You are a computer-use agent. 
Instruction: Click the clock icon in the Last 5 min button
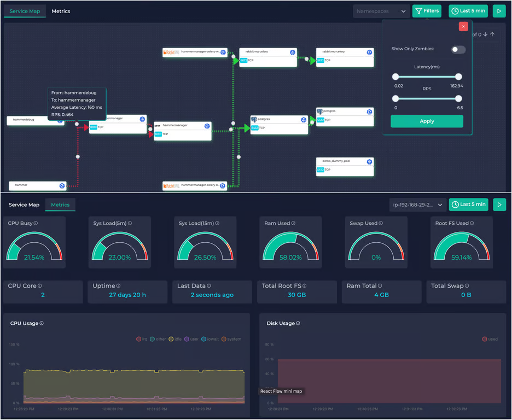455,10
